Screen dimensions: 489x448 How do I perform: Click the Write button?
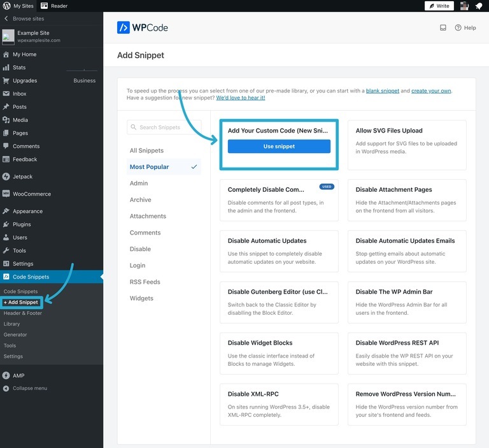pyautogui.click(x=439, y=6)
